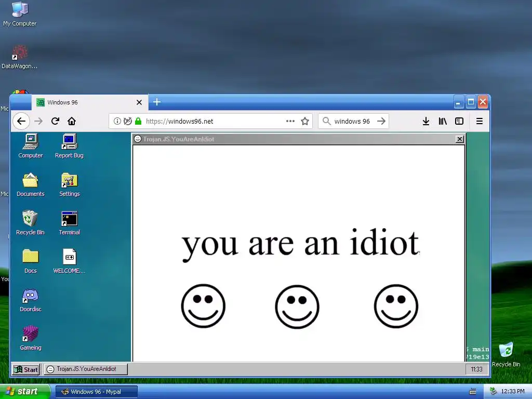
Task: Click the magnifier icon in search box
Action: point(326,121)
